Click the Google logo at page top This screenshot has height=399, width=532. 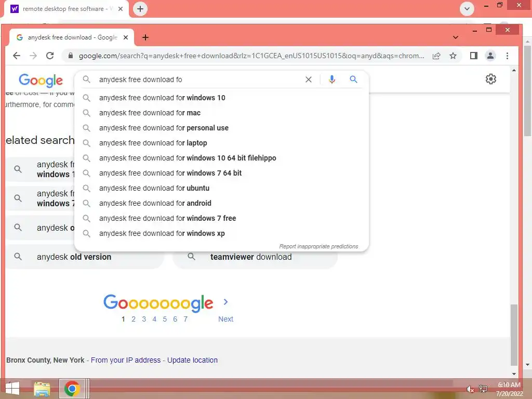(x=41, y=81)
